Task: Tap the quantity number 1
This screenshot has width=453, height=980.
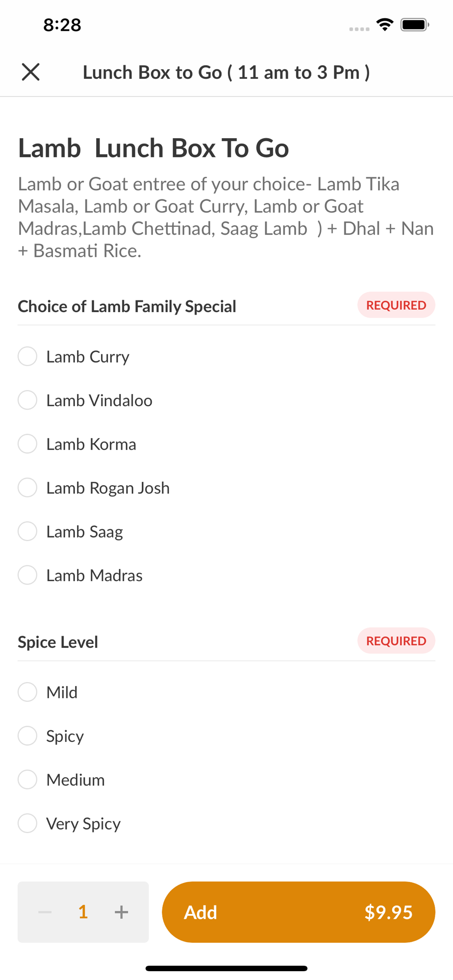Action: coord(83,912)
